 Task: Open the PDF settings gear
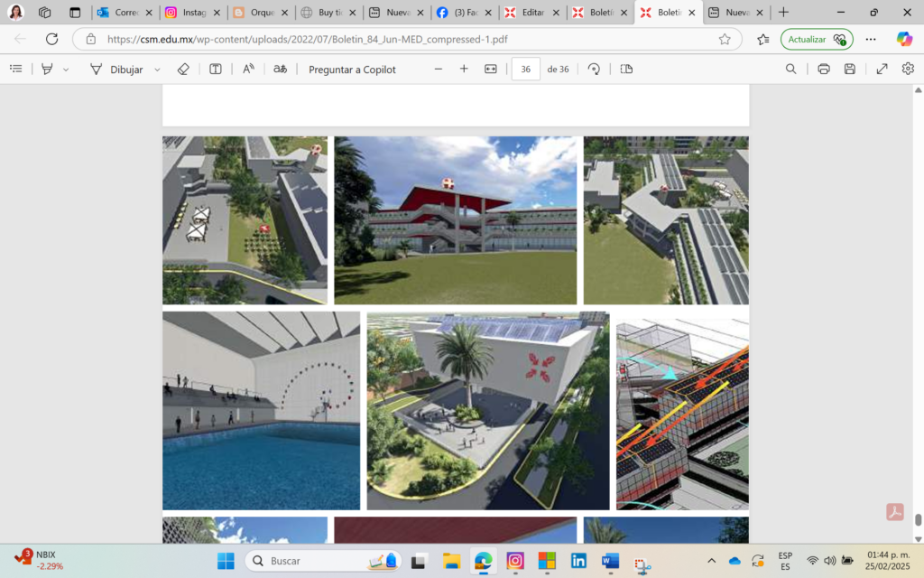pos(908,69)
